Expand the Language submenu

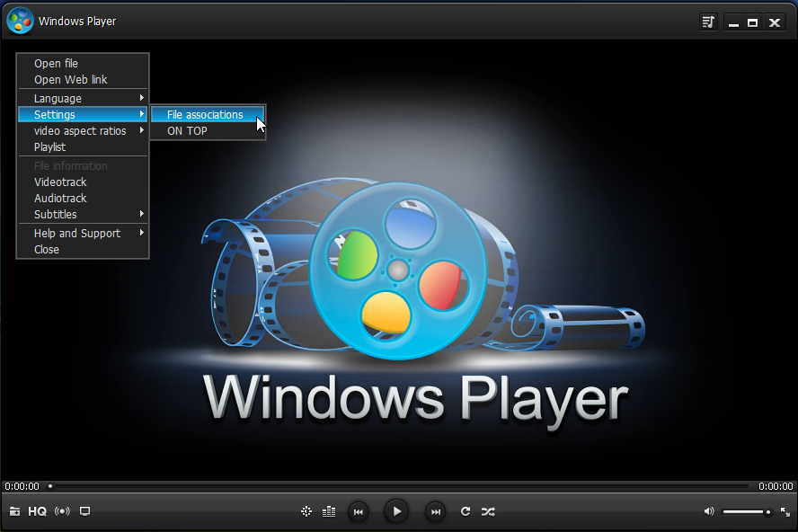pos(83,98)
